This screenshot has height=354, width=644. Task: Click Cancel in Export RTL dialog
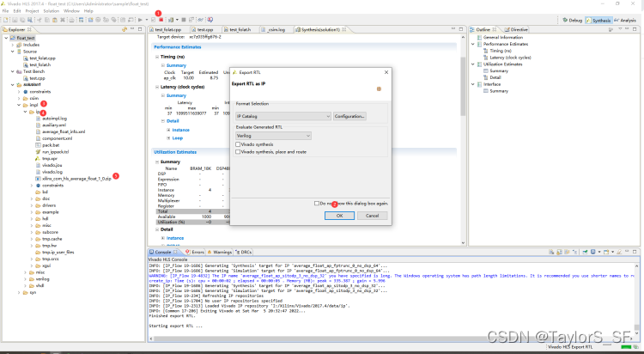coord(372,216)
